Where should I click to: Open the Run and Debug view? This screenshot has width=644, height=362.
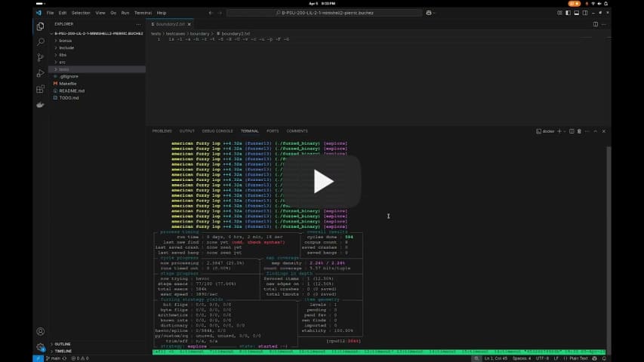click(40, 73)
